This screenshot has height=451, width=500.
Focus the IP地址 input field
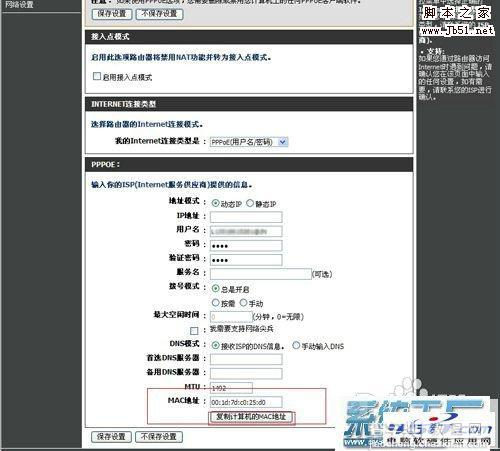pyautogui.click(x=246, y=217)
